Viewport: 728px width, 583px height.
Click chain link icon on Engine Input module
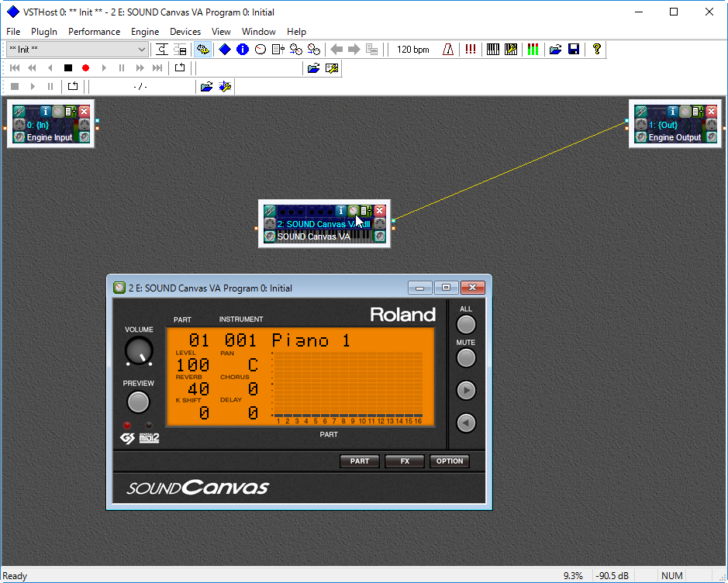(x=19, y=112)
